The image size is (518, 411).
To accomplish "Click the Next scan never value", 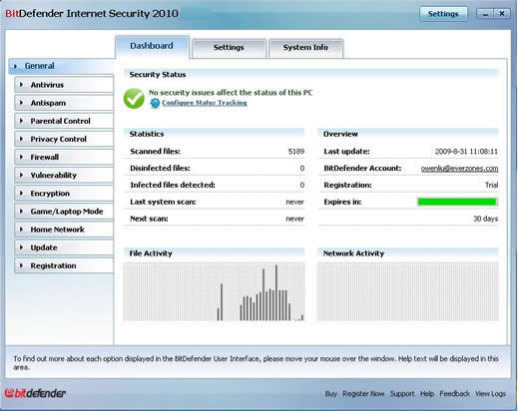I will click(295, 219).
